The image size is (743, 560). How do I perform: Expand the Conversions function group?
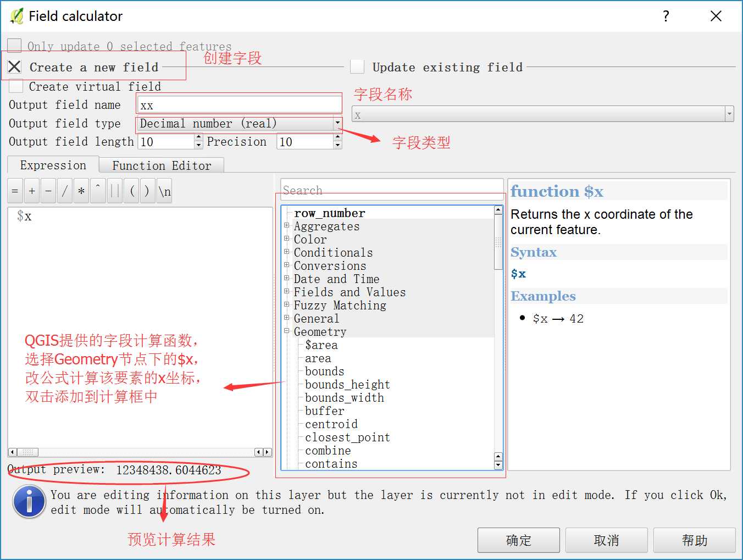[x=286, y=265]
